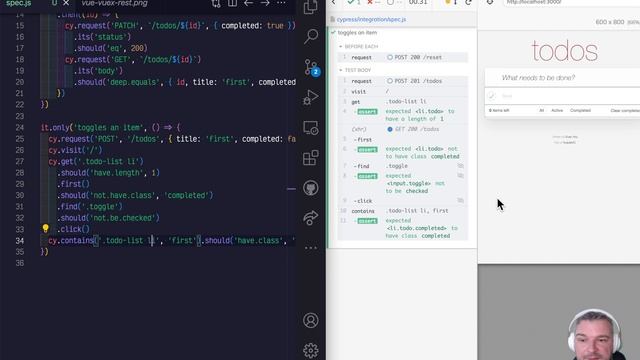This screenshot has width=640, height=360.
Task: Click the hidden-element icon on -click row
Action: pyautogui.click(x=460, y=200)
